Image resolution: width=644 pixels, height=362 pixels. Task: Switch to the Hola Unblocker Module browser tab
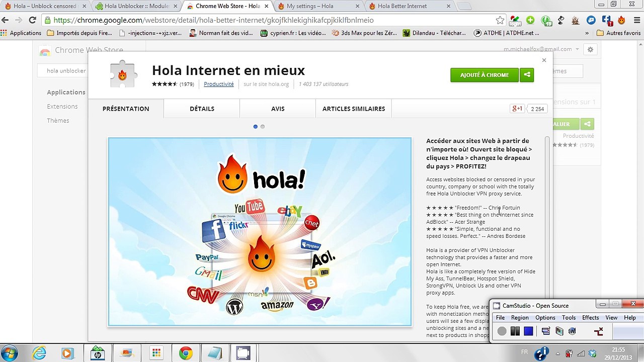(x=136, y=6)
